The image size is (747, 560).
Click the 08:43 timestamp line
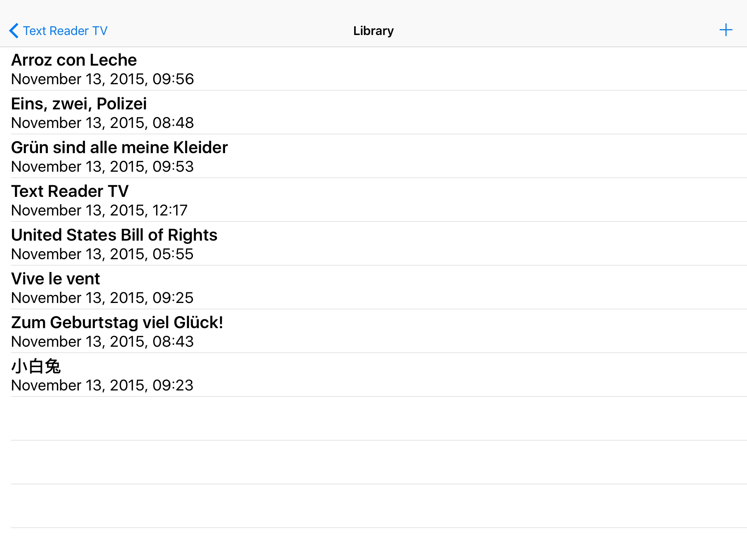(x=102, y=342)
